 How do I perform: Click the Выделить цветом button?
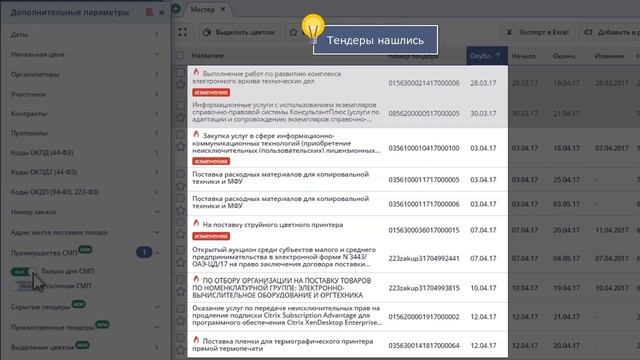coord(240,32)
